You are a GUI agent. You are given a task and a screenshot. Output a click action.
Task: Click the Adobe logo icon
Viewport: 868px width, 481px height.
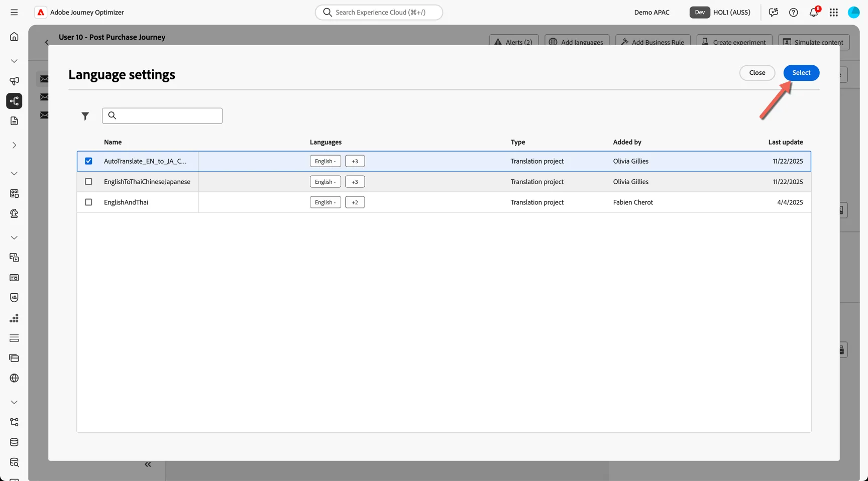[x=41, y=12]
